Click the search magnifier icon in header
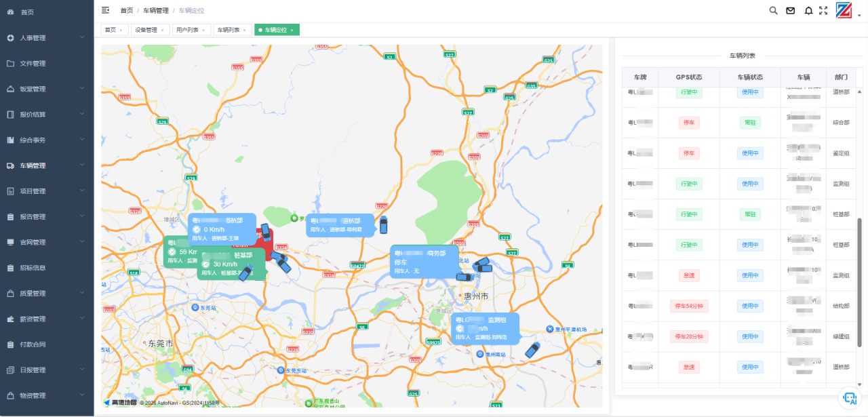This screenshot has height=417, width=868. pyautogui.click(x=773, y=10)
